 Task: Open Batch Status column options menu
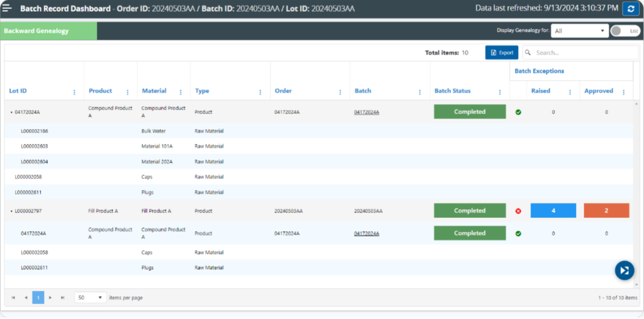coord(500,92)
